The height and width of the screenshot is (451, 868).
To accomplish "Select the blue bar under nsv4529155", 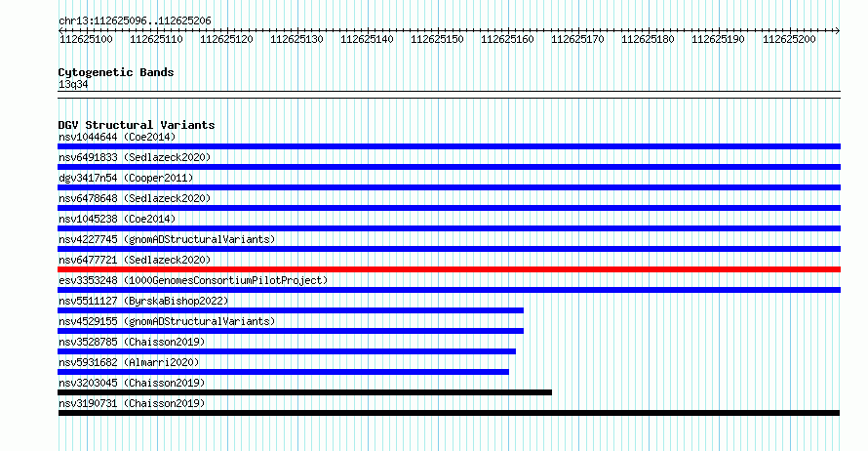I will 291,331.
